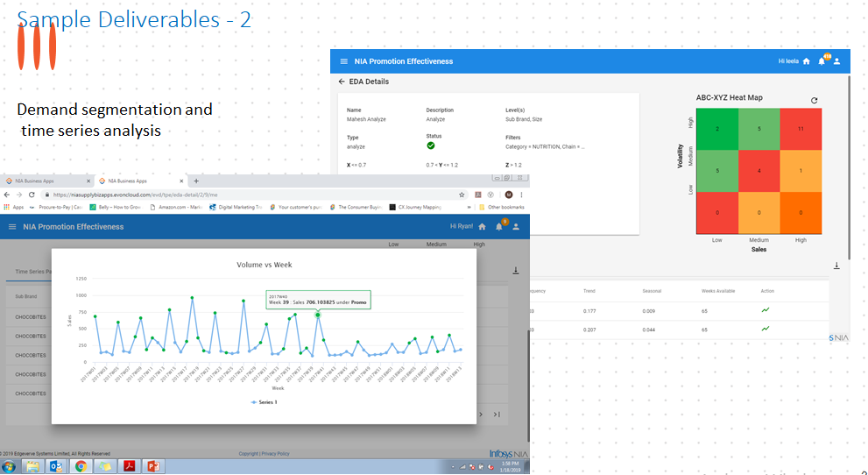Image resolution: width=868 pixels, height=475 pixels.
Task: Click home icon next to Hi Ryan
Action: point(482,227)
